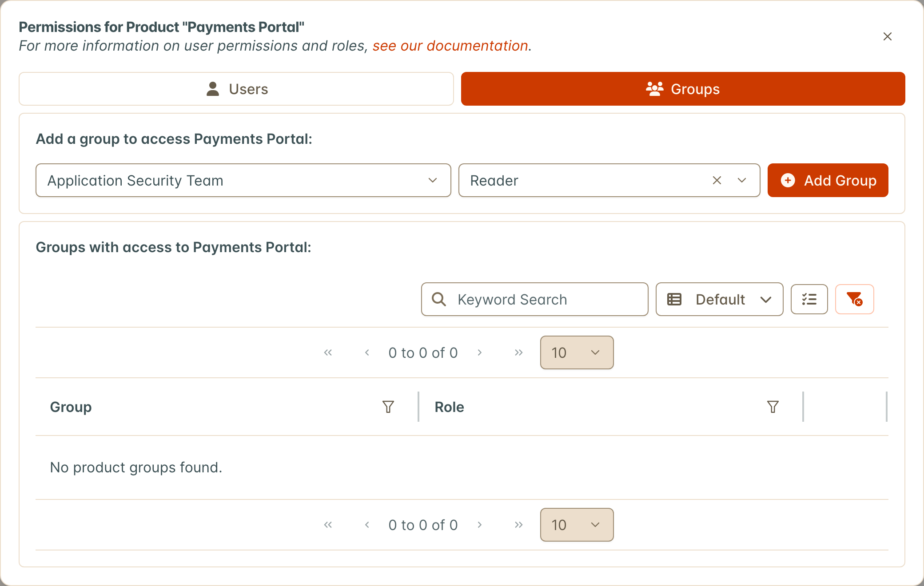
Task: Open the see our documentation link
Action: [x=450, y=46]
